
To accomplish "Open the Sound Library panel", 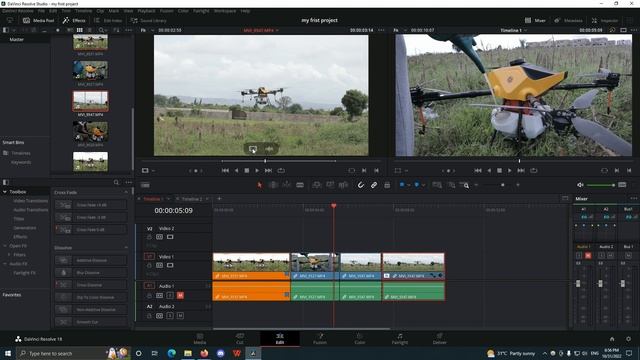I will (x=149, y=20).
